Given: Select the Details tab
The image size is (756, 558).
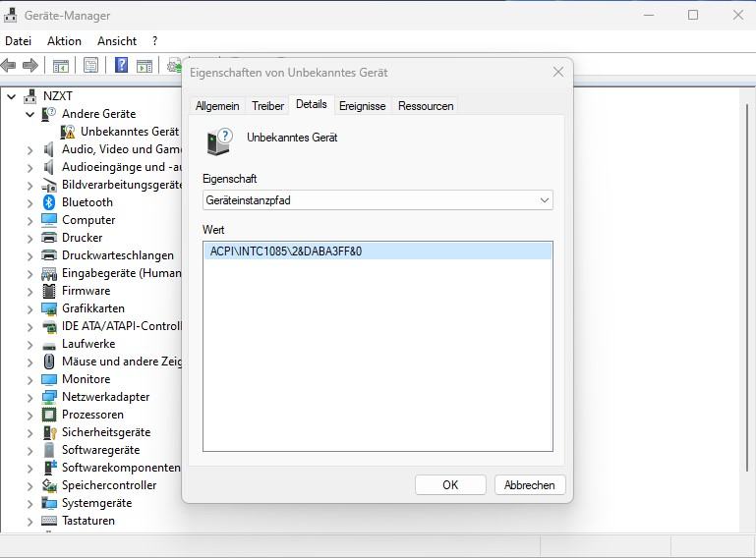Looking at the screenshot, I should click(312, 104).
